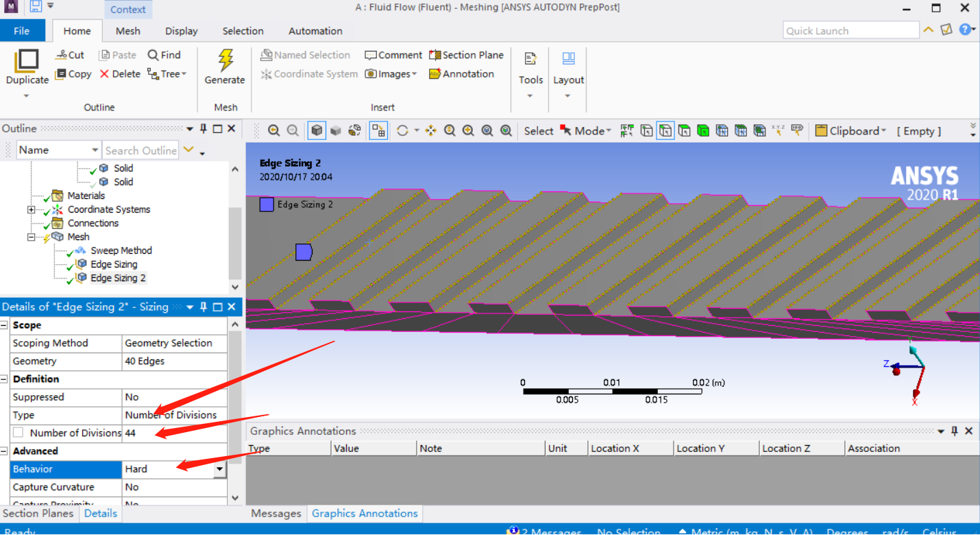This screenshot has width=980, height=535.
Task: Click the shaded exterior and edges view icon
Action: point(317,131)
